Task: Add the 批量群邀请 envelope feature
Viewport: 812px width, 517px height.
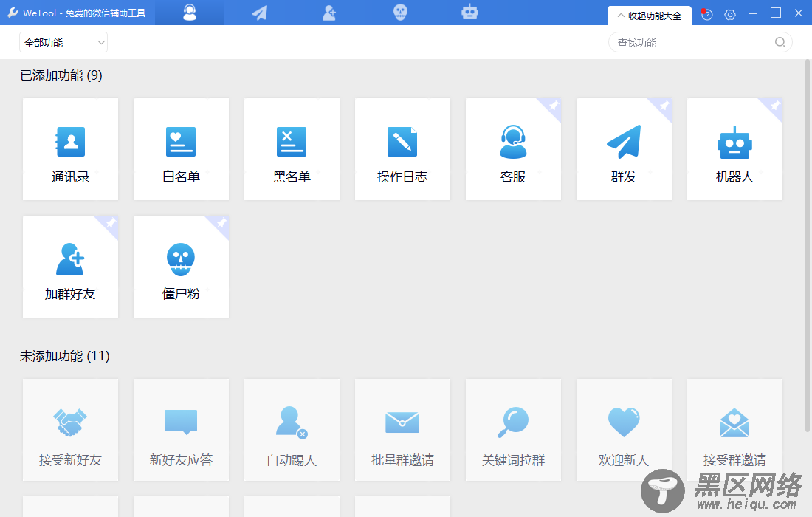Action: click(402, 430)
